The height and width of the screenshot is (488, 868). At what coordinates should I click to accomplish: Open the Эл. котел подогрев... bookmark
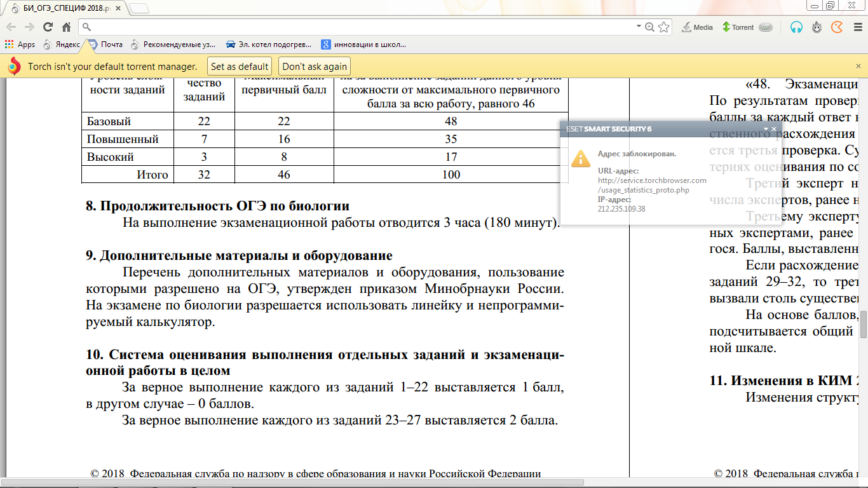[269, 44]
